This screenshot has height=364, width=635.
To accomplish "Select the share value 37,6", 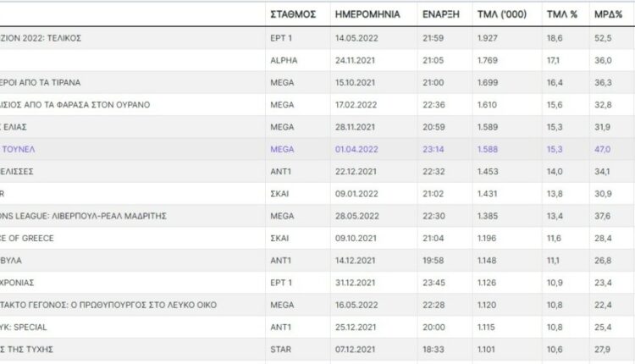I will coord(602,216).
